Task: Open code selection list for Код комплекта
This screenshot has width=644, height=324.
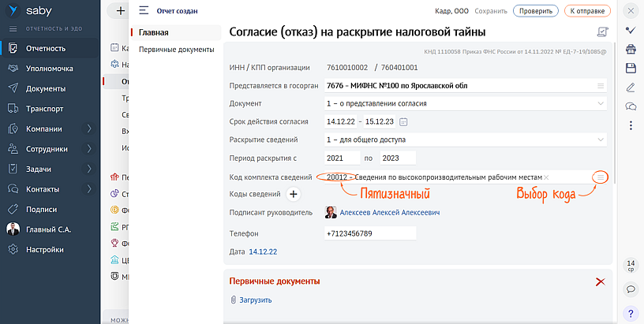Action: coord(601,177)
